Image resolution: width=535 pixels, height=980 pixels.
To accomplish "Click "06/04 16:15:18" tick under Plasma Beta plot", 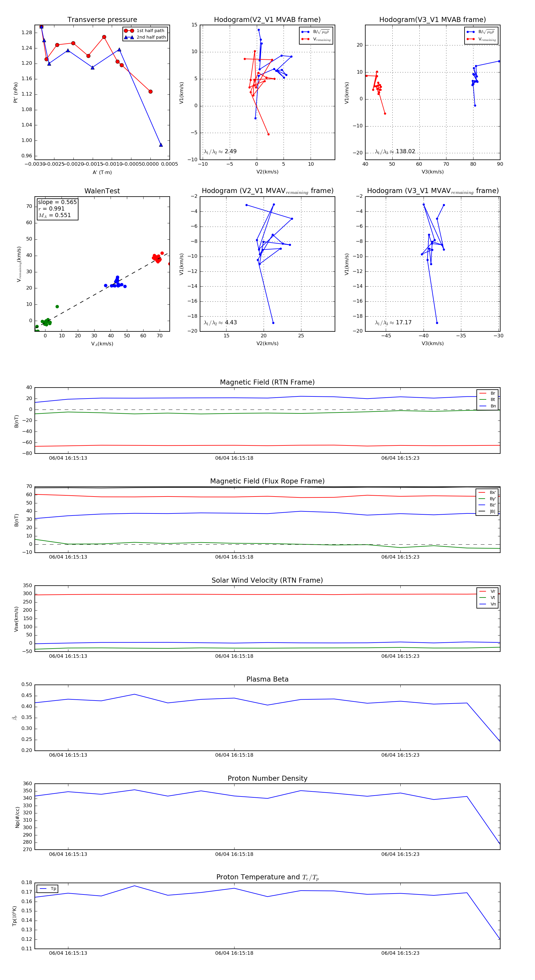I will point(234,755).
